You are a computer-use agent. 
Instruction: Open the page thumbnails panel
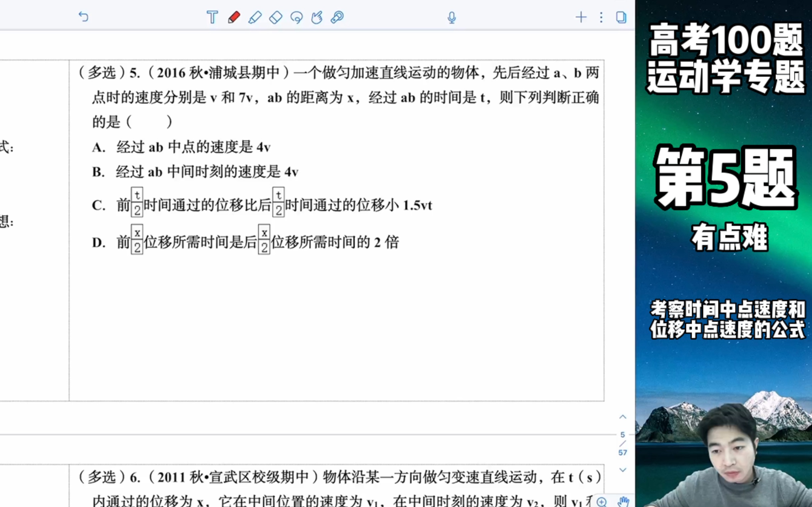pos(621,17)
